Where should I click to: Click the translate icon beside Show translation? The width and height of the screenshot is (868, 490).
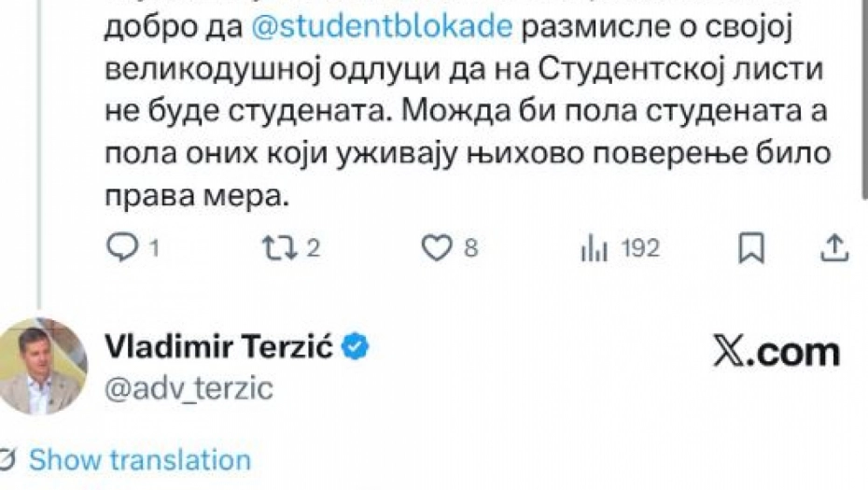pos(9,460)
